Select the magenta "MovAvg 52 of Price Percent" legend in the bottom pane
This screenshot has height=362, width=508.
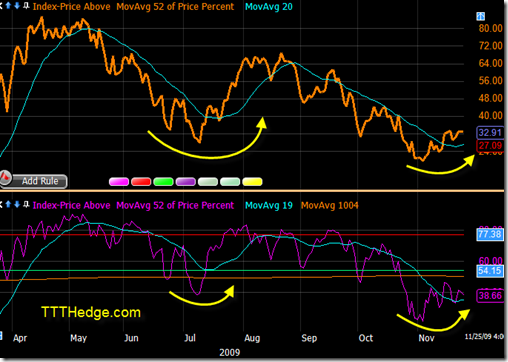175,205
